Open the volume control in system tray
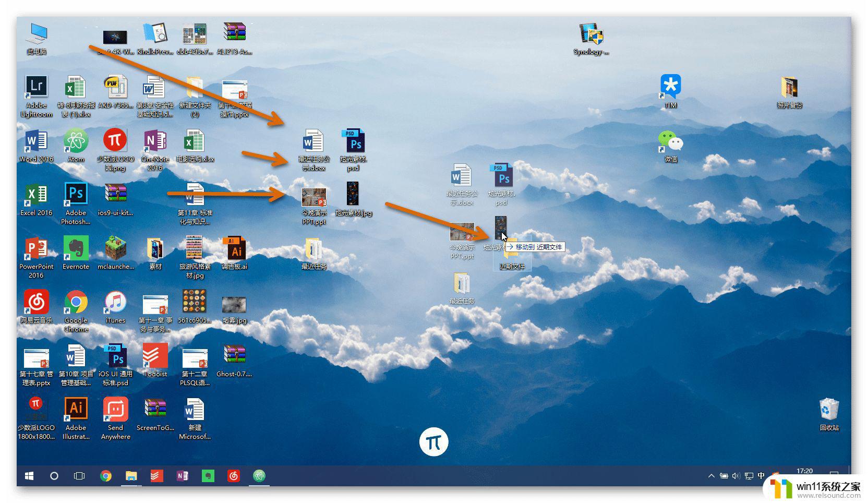 coord(736,476)
